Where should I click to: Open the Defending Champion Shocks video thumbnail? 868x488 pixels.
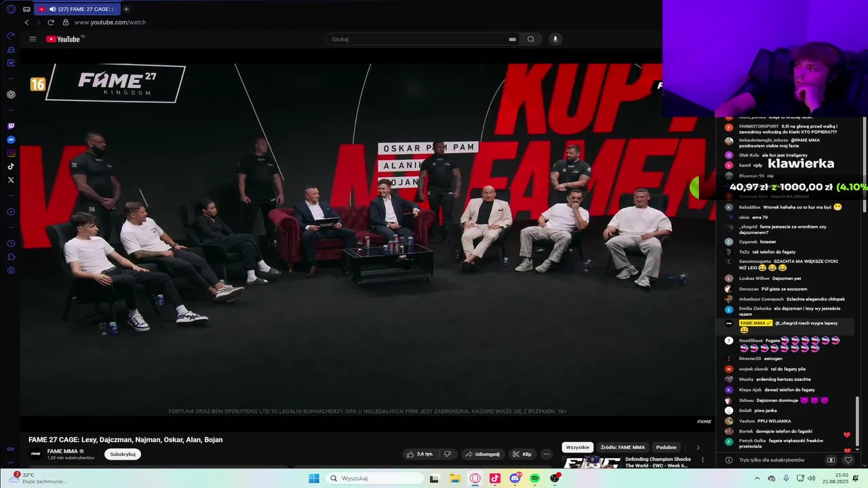point(592,462)
